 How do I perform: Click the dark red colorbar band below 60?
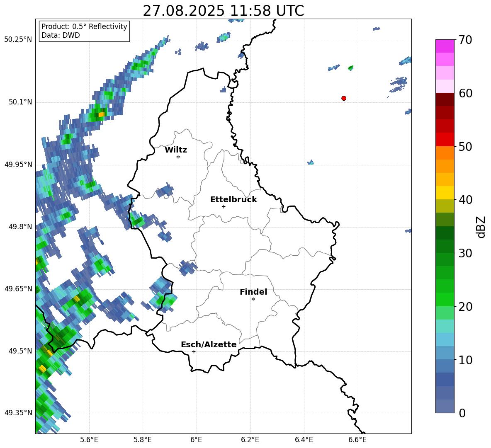[445, 99]
